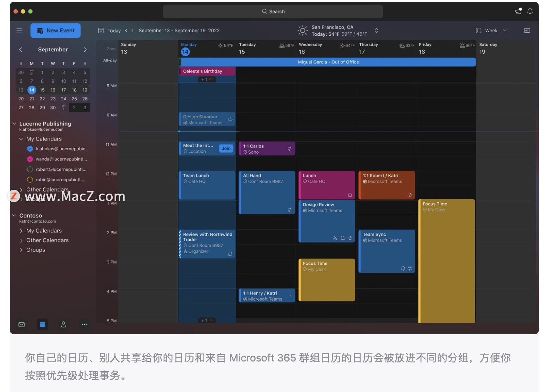Screen dimensions: 550x392
Task: Open the Mail view icon
Action: point(22,325)
